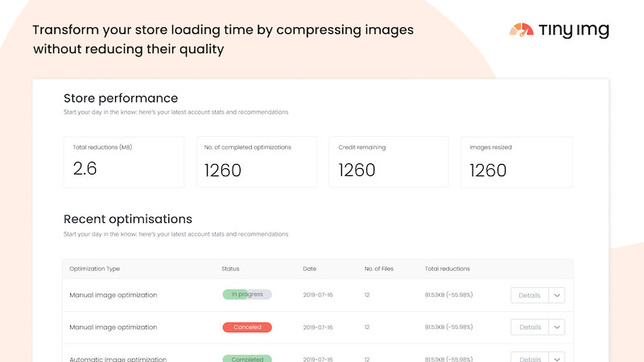The height and width of the screenshot is (362, 644).
Task: Click the Recent optimisations heading
Action: pos(128,219)
